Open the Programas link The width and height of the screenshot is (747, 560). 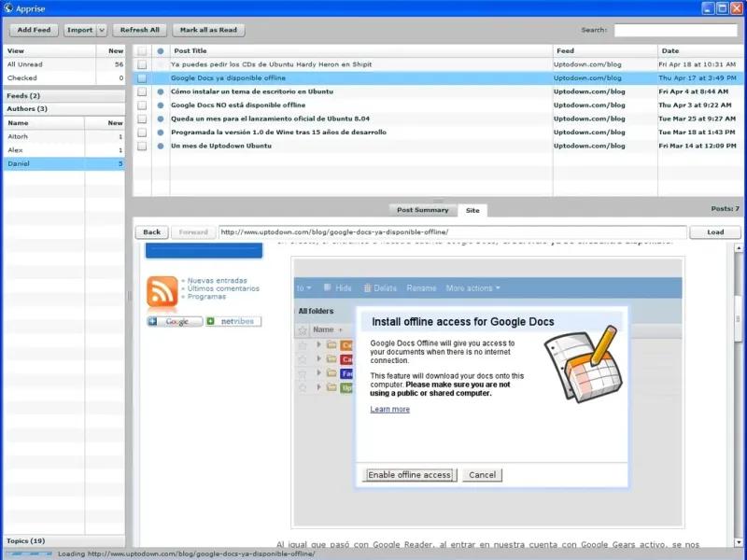coord(206,297)
